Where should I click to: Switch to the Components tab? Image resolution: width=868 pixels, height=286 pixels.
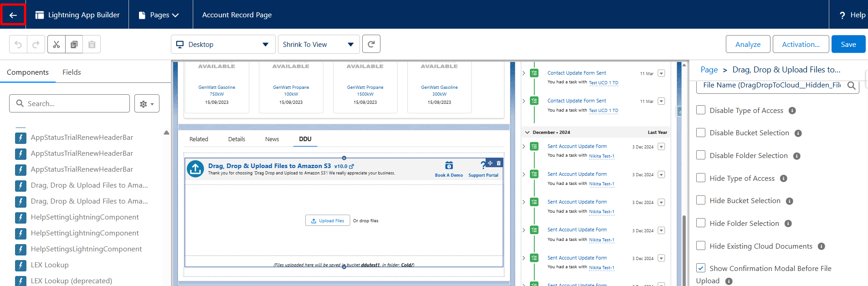(28, 72)
